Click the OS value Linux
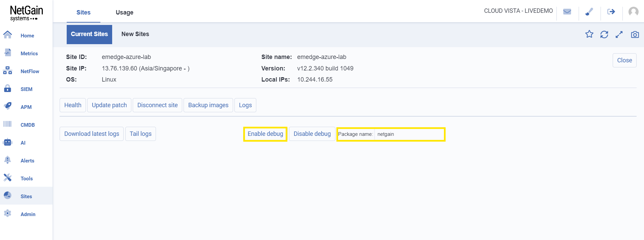This screenshot has height=240, width=644. point(109,80)
